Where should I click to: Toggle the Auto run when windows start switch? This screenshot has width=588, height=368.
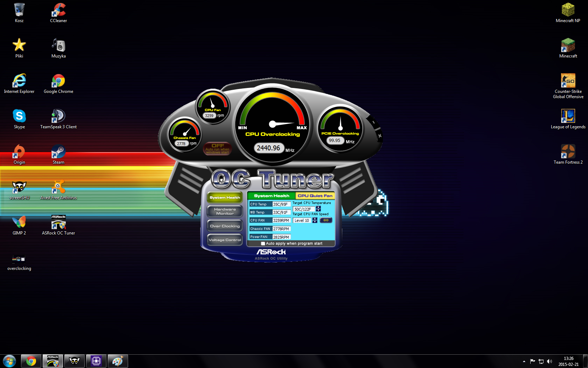[x=217, y=149]
